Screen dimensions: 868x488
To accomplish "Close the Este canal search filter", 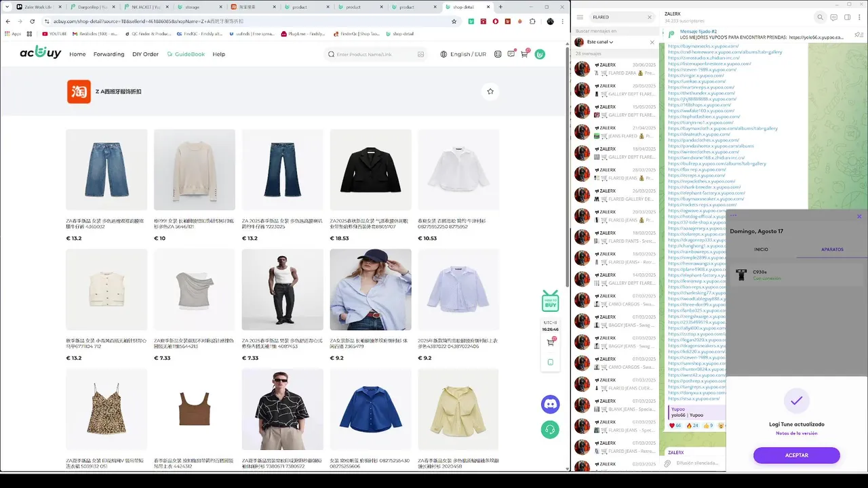I will (652, 42).
